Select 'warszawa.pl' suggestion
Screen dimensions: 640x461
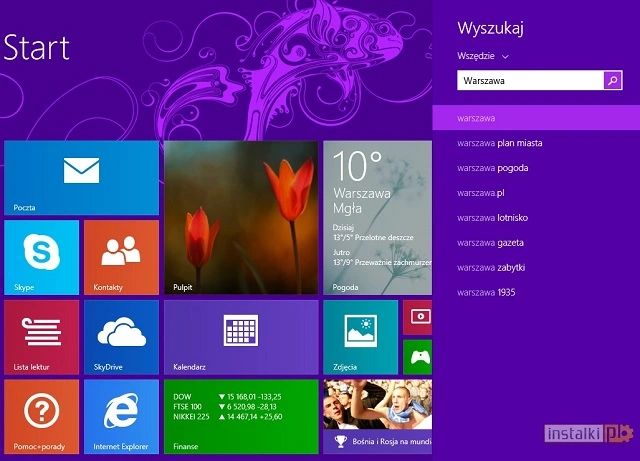point(536,193)
